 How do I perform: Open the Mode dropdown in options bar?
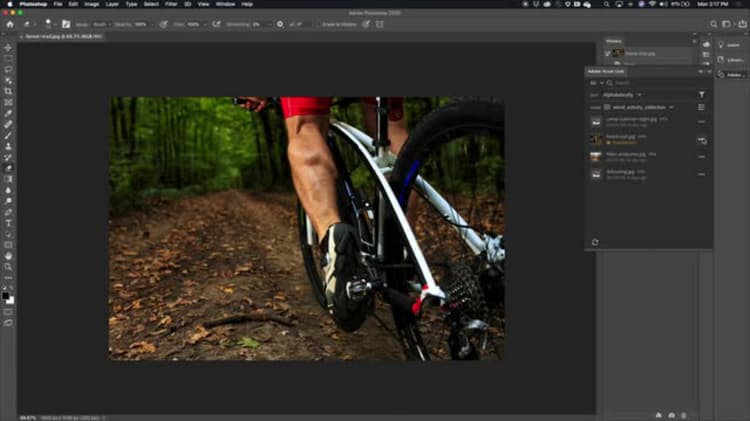click(101, 24)
